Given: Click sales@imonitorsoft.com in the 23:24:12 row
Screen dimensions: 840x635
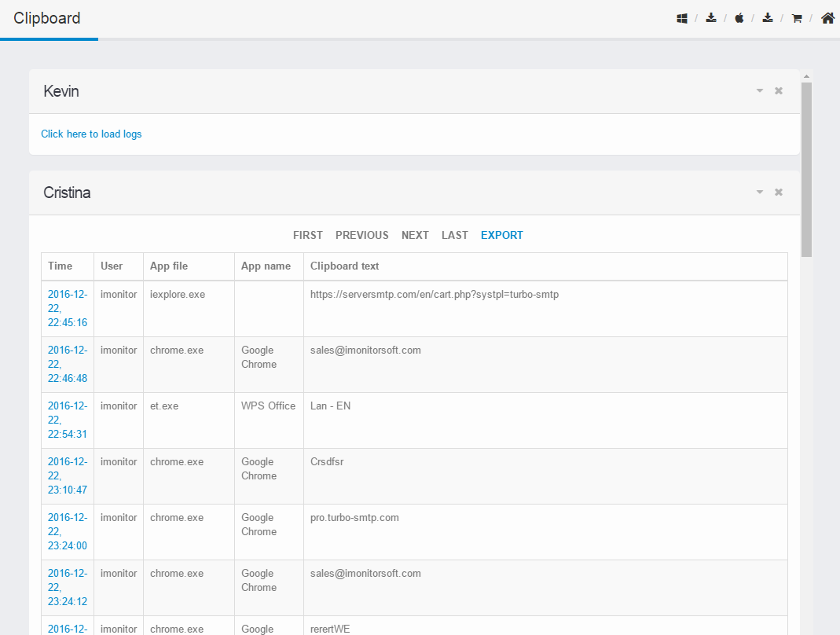Looking at the screenshot, I should click(365, 574).
